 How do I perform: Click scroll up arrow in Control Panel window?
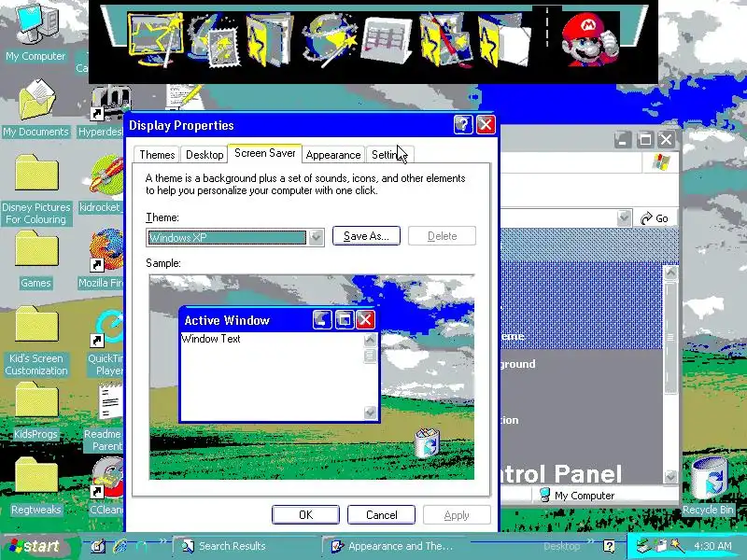coord(670,273)
